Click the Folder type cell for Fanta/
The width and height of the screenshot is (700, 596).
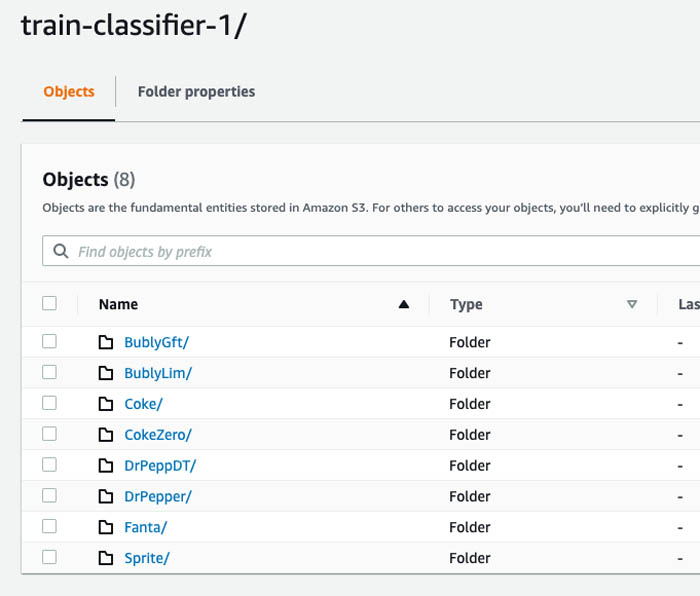(x=470, y=527)
